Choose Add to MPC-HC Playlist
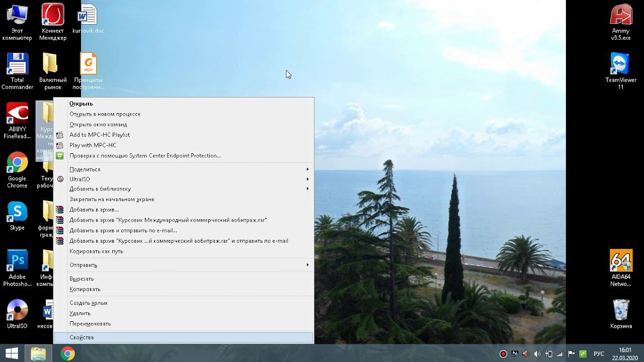 [x=184, y=135]
